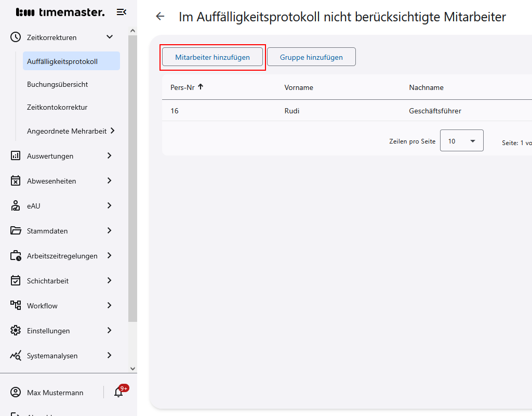The image size is (532, 416).
Task: Open the eAU person icon
Action: [16, 205]
